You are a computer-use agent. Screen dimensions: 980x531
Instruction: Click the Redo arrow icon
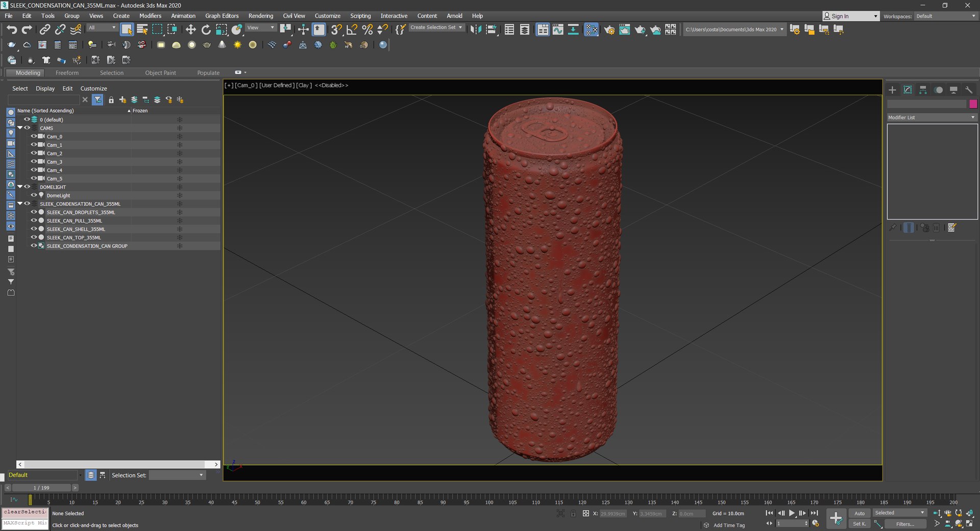point(27,30)
